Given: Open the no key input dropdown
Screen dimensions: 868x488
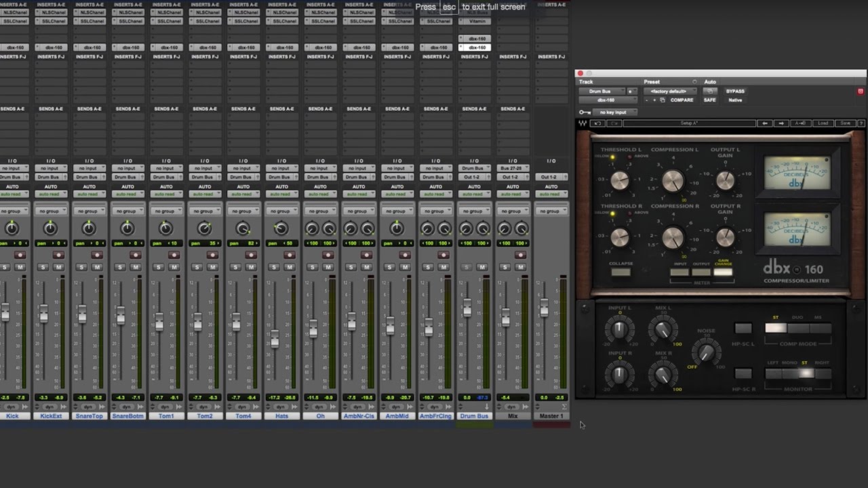Looking at the screenshot, I should coord(615,113).
